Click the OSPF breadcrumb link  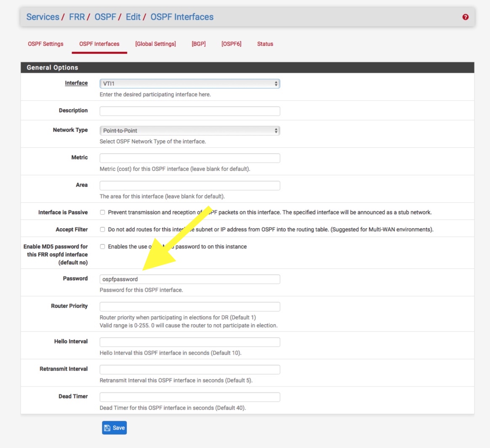tap(105, 17)
